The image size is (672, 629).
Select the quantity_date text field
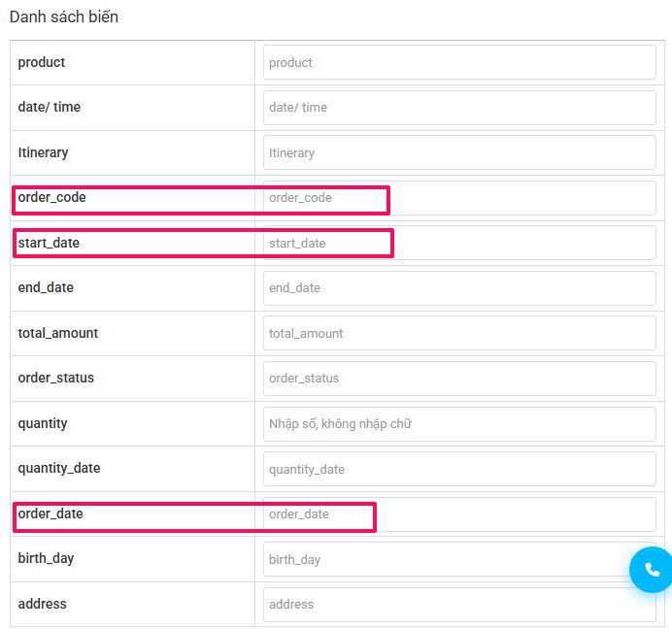click(x=459, y=469)
